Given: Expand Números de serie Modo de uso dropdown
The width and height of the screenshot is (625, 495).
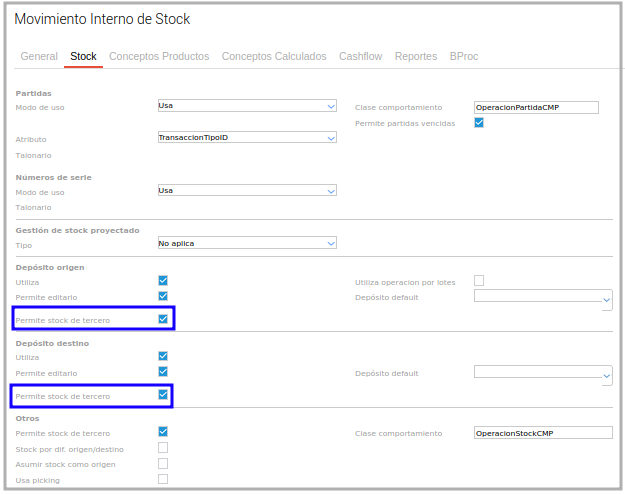Looking at the screenshot, I should point(247,191).
